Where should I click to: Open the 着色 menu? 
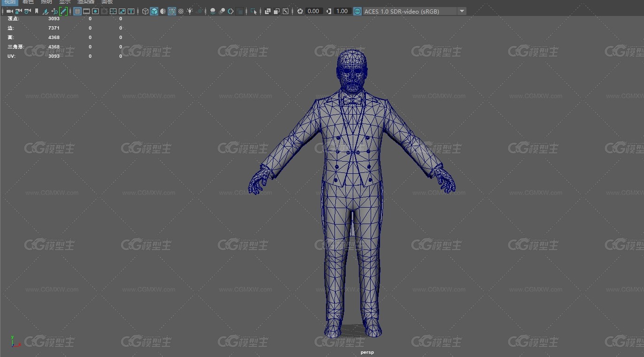point(28,2)
